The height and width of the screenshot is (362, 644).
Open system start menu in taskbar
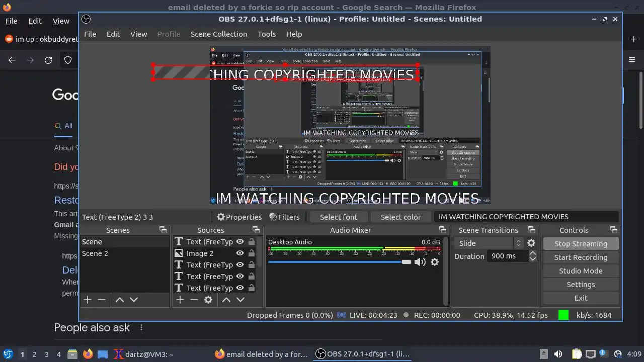pos(8,354)
